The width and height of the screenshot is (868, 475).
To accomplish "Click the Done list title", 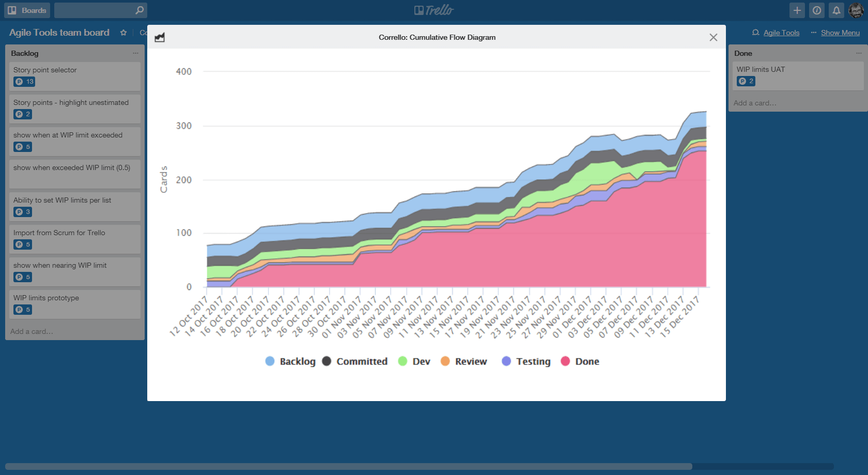I will 743,53.
